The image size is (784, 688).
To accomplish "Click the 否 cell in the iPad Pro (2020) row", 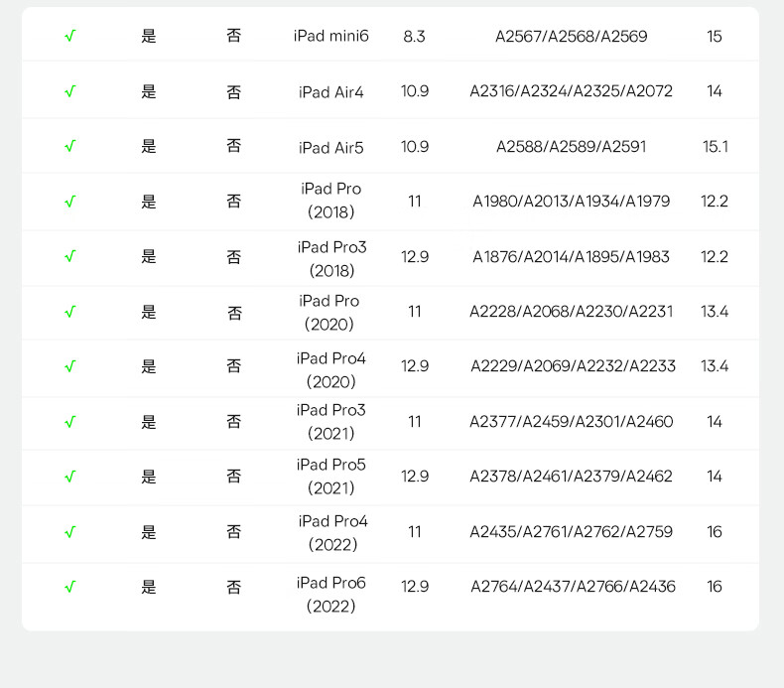I will coord(234,313).
